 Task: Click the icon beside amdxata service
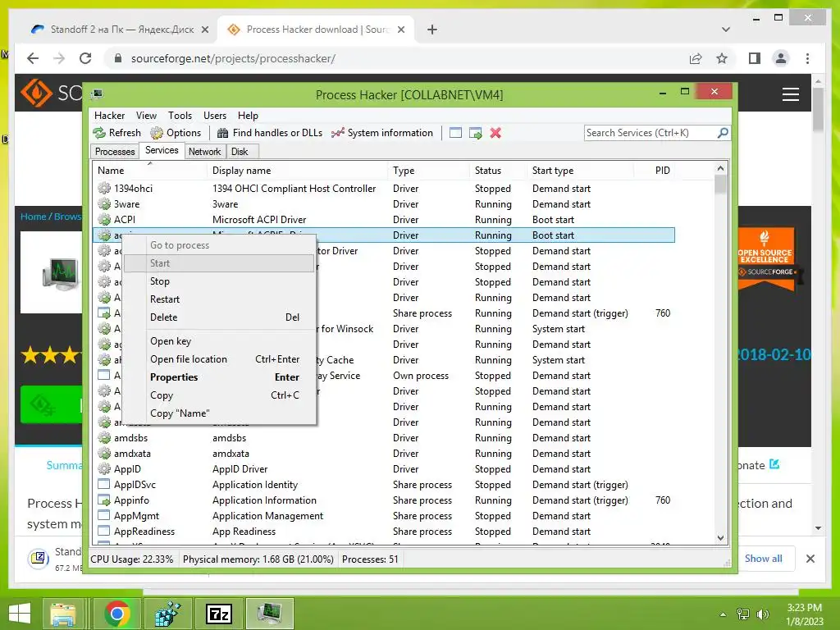[104, 453]
